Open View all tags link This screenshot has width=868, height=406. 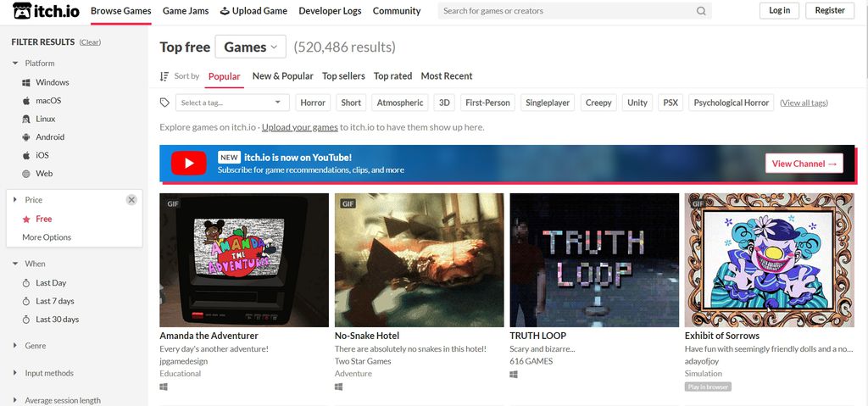point(804,103)
